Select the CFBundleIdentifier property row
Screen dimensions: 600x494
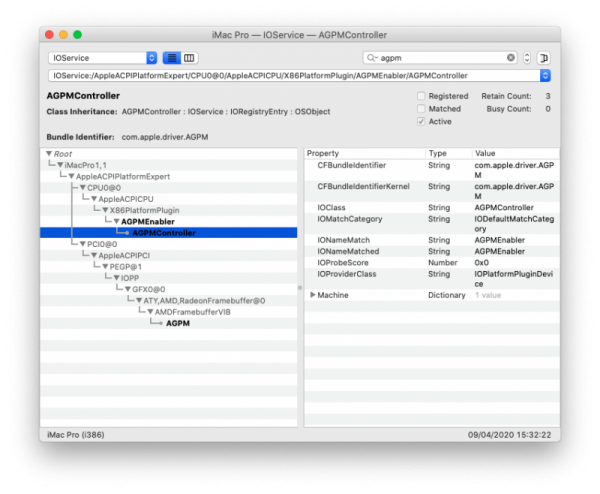432,170
